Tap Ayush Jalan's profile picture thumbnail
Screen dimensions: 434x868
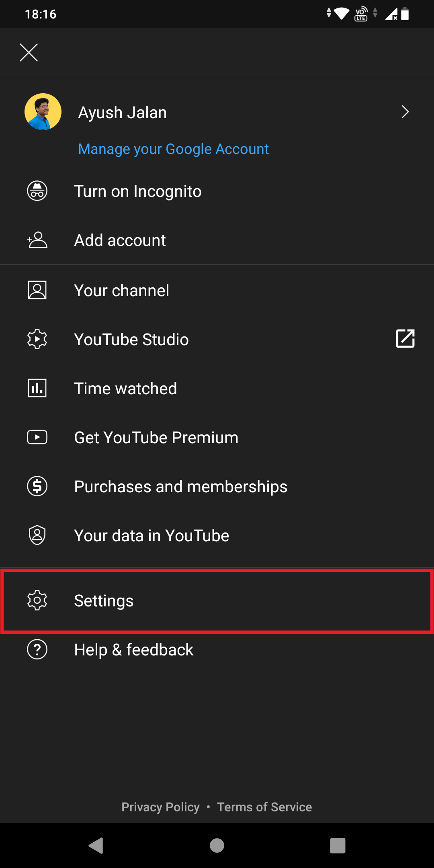pos(43,112)
